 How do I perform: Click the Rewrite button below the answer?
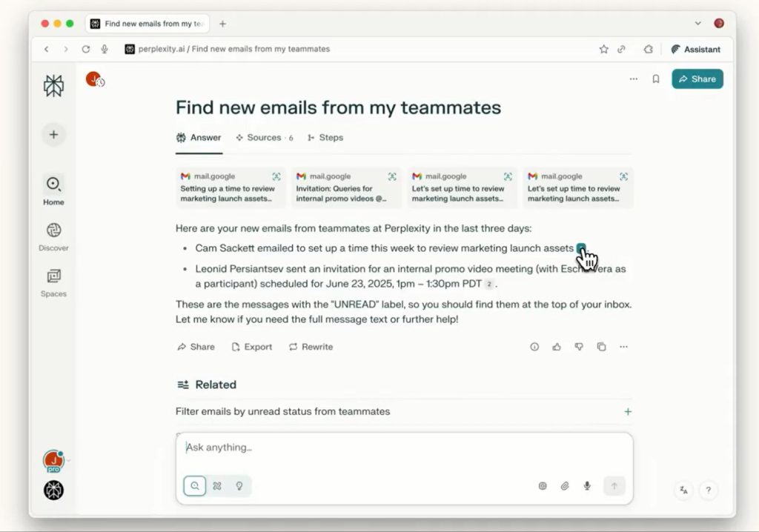(x=311, y=347)
